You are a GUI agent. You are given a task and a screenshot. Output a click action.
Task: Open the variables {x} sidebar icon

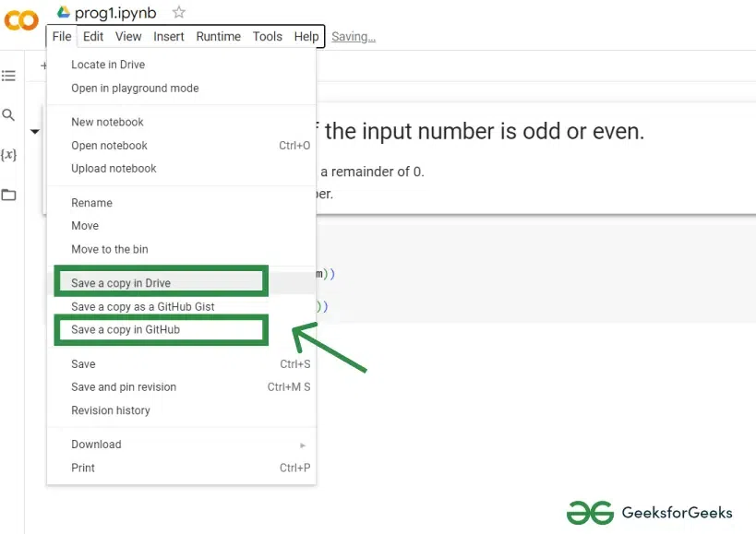[8, 155]
